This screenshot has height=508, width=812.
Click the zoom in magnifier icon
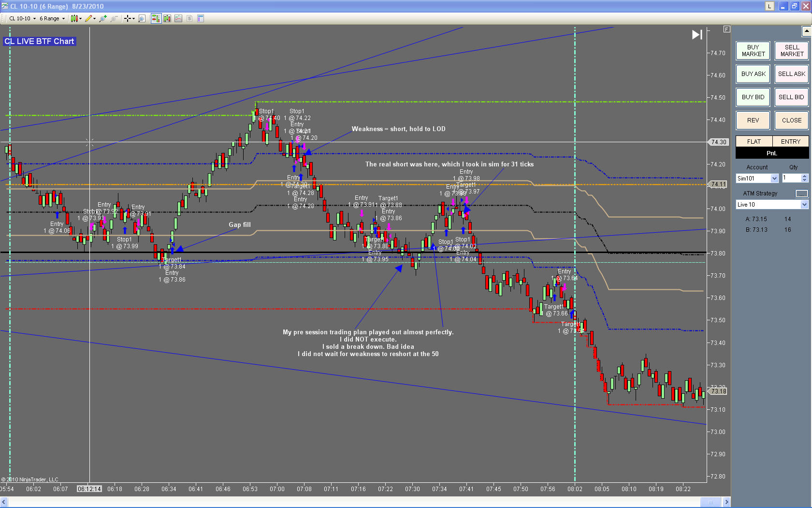103,18
